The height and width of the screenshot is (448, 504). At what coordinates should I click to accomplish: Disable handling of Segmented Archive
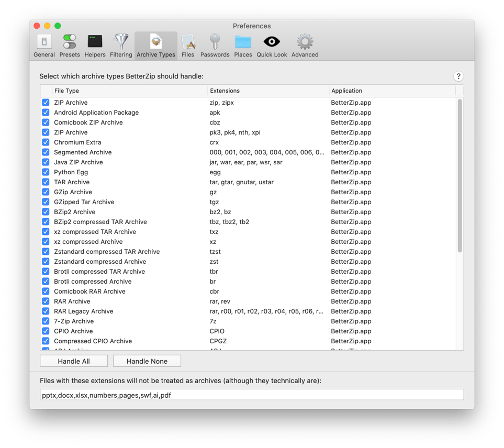[46, 152]
